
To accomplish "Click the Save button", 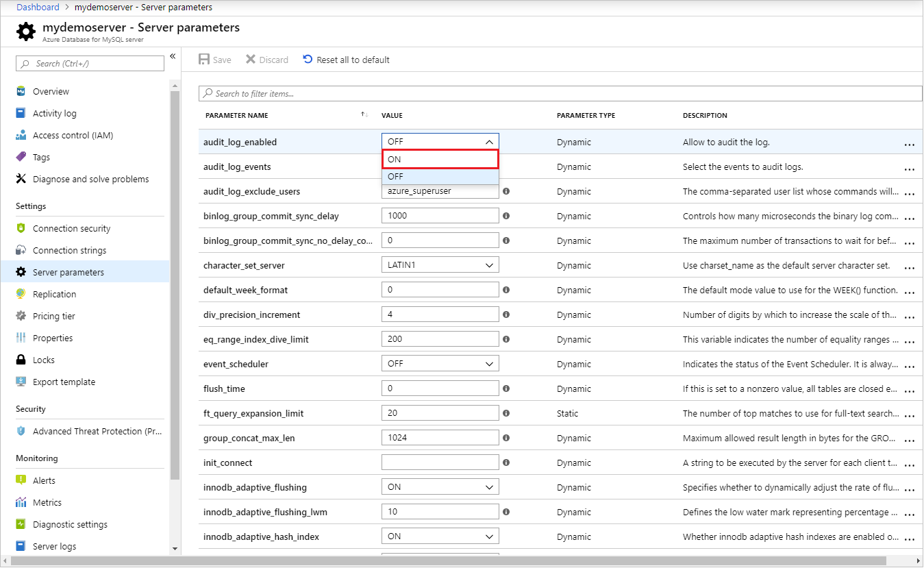I will 215,60.
